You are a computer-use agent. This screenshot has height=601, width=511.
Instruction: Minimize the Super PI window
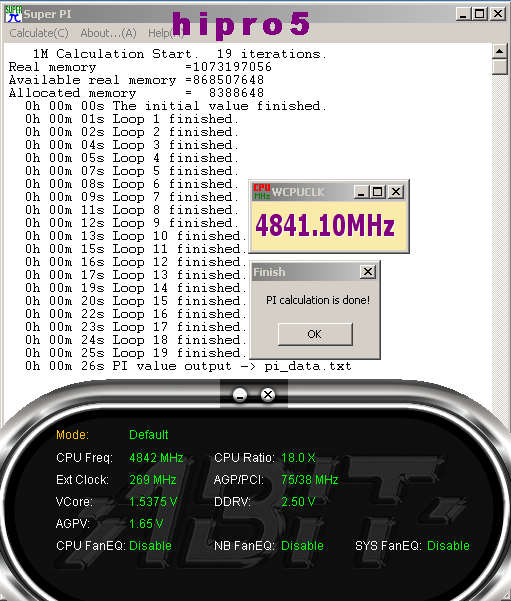tap(463, 14)
